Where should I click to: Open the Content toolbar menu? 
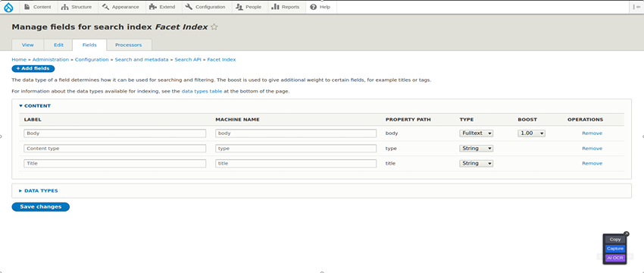tap(38, 7)
